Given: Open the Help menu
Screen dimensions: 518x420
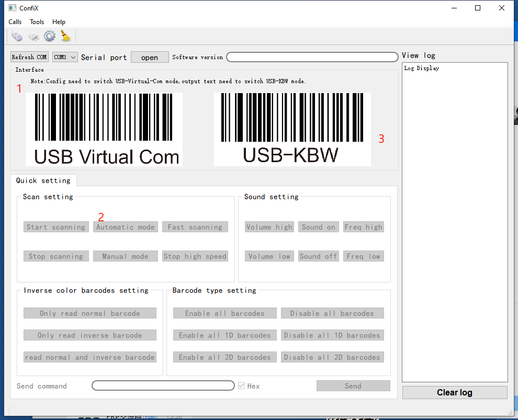Looking at the screenshot, I should 59,22.
